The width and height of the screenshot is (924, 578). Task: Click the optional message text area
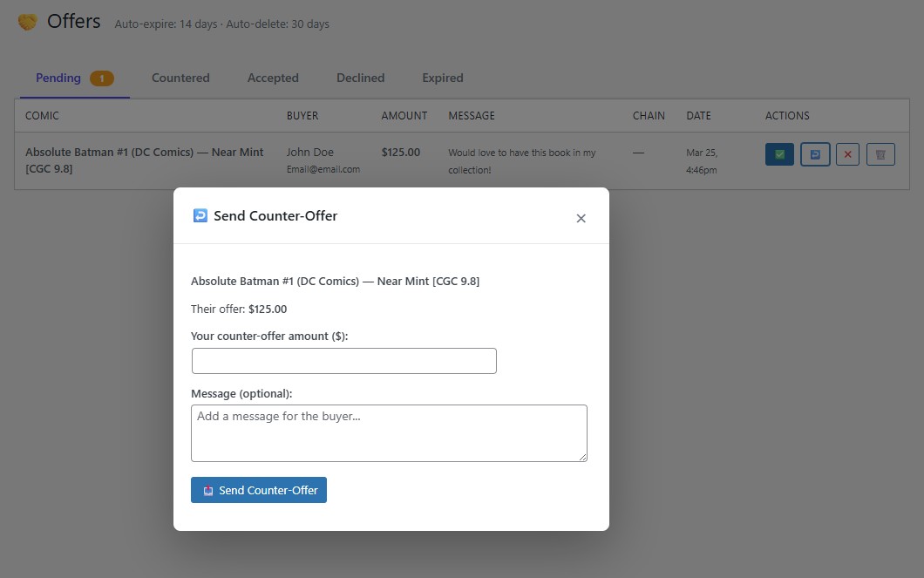tap(389, 432)
